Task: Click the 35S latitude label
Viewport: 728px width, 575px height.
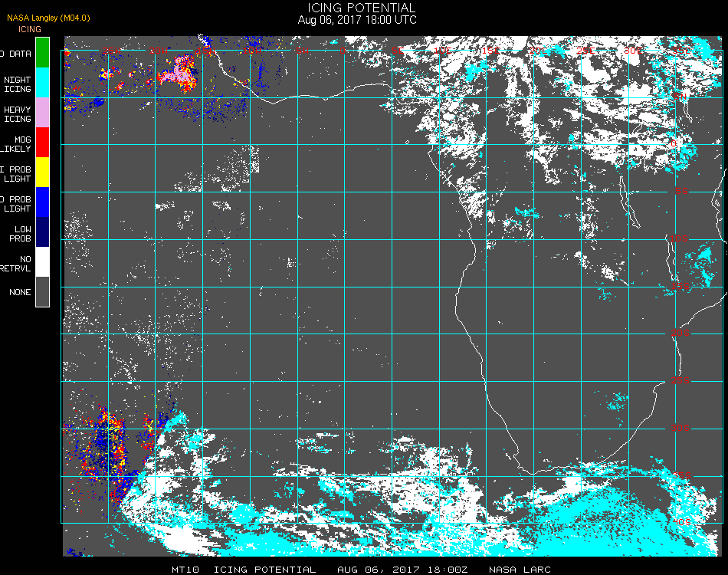Action: pos(681,475)
